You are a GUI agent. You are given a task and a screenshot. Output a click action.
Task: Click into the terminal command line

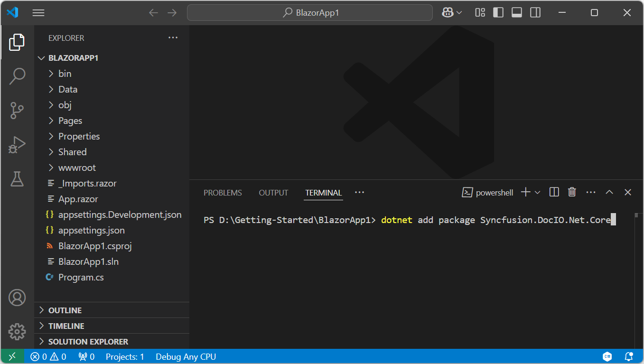pyautogui.click(x=410, y=220)
